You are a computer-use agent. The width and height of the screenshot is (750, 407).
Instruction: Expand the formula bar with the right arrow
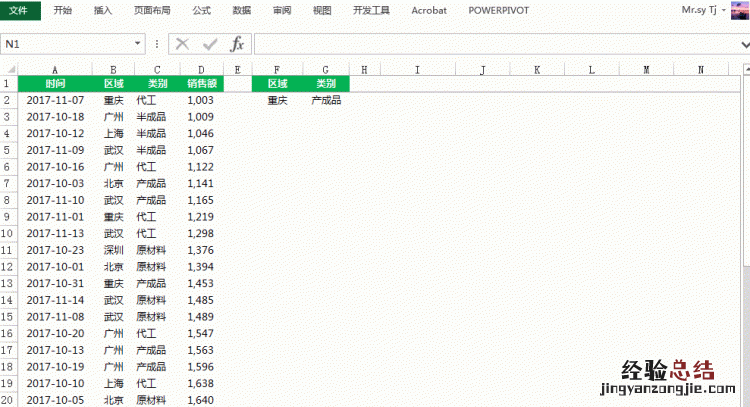(x=744, y=44)
